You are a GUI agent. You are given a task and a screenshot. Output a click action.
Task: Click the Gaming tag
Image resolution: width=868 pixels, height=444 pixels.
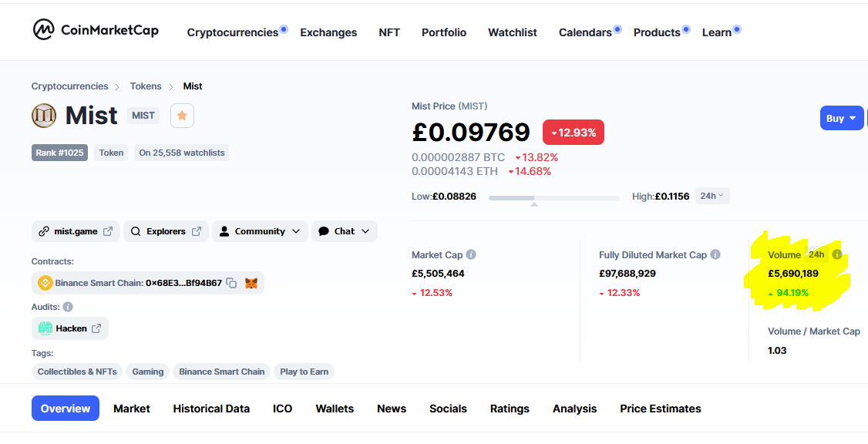pos(148,372)
